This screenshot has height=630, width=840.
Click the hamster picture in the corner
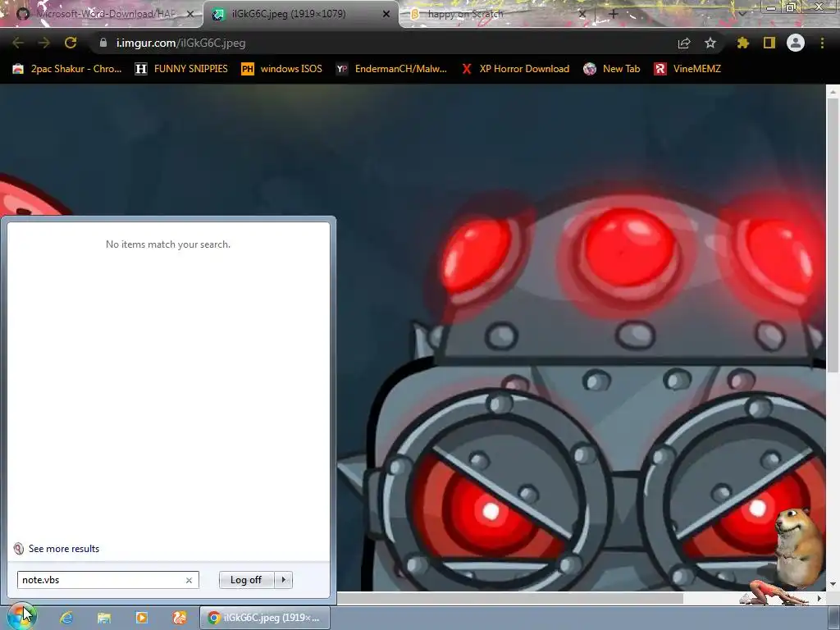pos(799,547)
